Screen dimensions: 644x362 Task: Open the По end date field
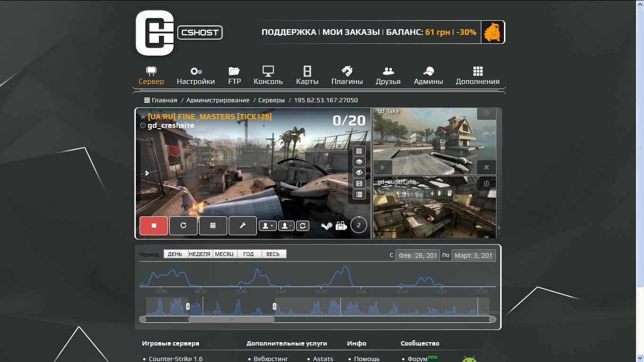pos(474,255)
